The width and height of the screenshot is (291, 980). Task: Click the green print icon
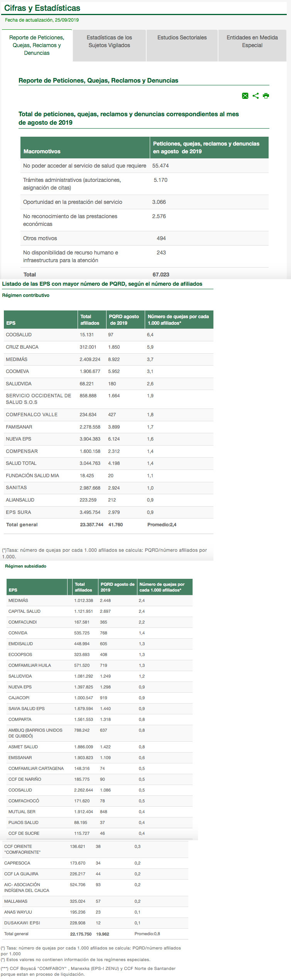coord(266,96)
